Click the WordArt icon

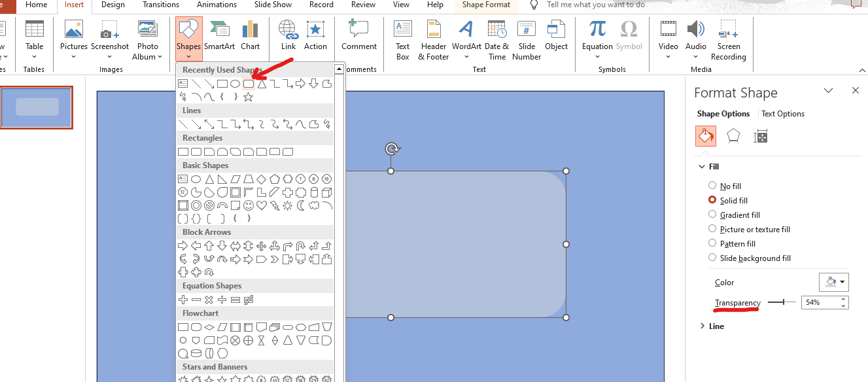point(466,39)
